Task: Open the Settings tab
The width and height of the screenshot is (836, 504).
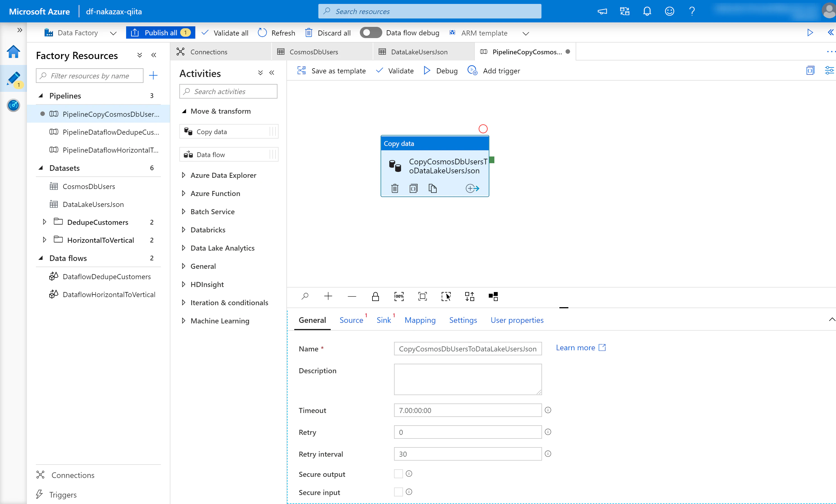Action: pyautogui.click(x=463, y=320)
